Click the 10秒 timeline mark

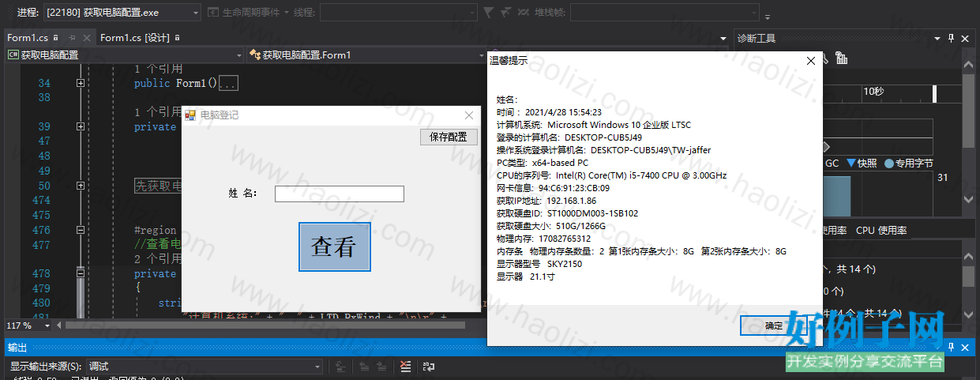click(x=873, y=92)
